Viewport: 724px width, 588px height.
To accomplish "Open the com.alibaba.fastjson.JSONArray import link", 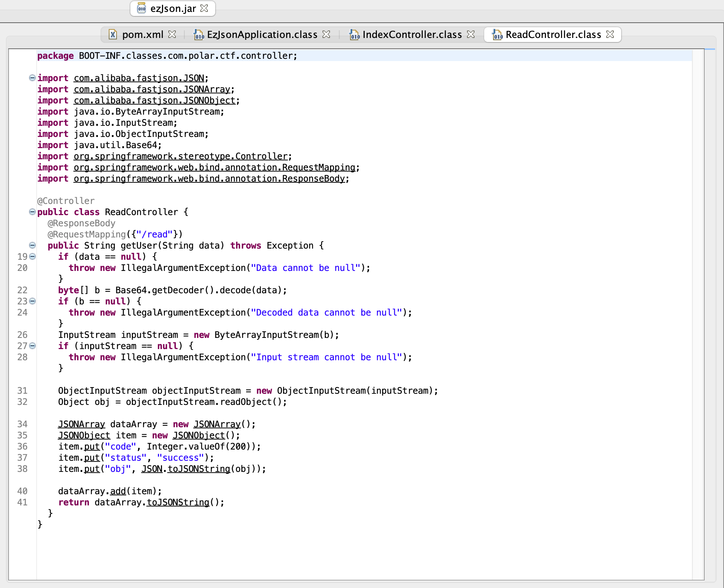I will tap(152, 89).
